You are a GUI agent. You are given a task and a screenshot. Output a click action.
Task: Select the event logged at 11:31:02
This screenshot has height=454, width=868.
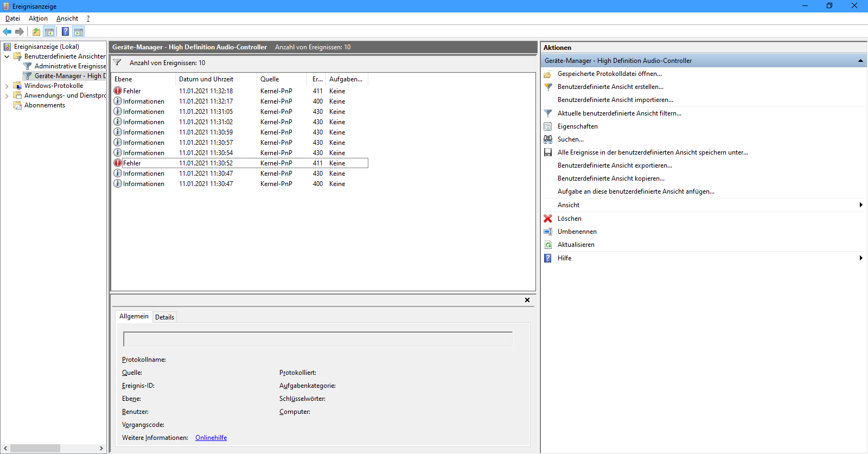pos(240,122)
